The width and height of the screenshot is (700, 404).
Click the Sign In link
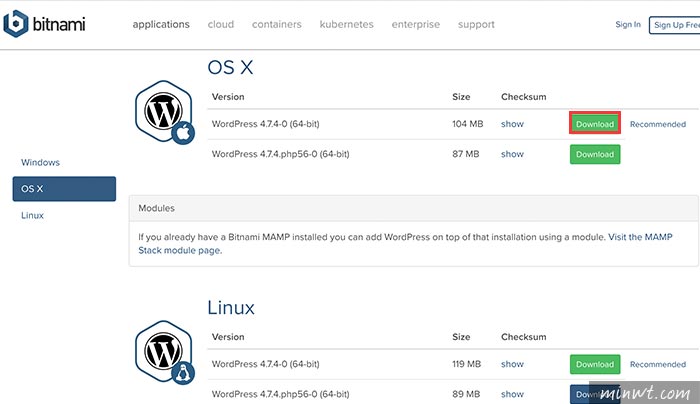[x=628, y=25]
